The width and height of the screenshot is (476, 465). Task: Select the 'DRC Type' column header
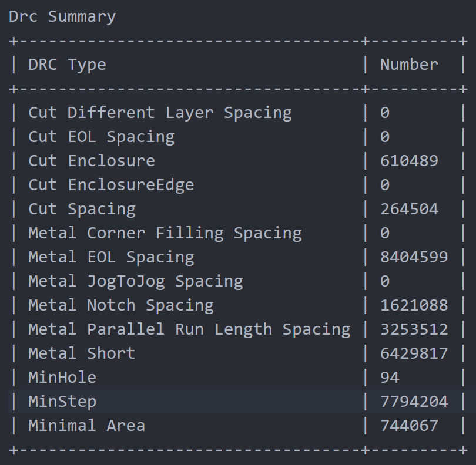[x=67, y=65]
